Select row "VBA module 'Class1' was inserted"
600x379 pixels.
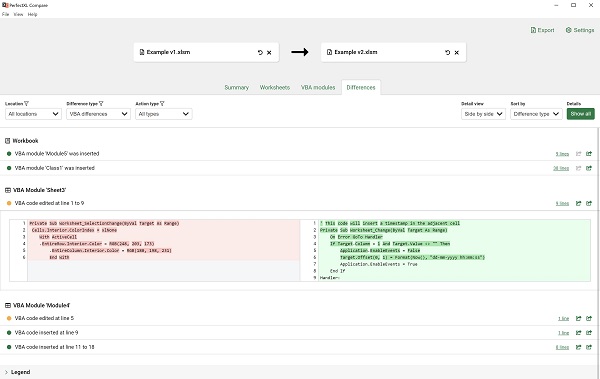point(298,168)
